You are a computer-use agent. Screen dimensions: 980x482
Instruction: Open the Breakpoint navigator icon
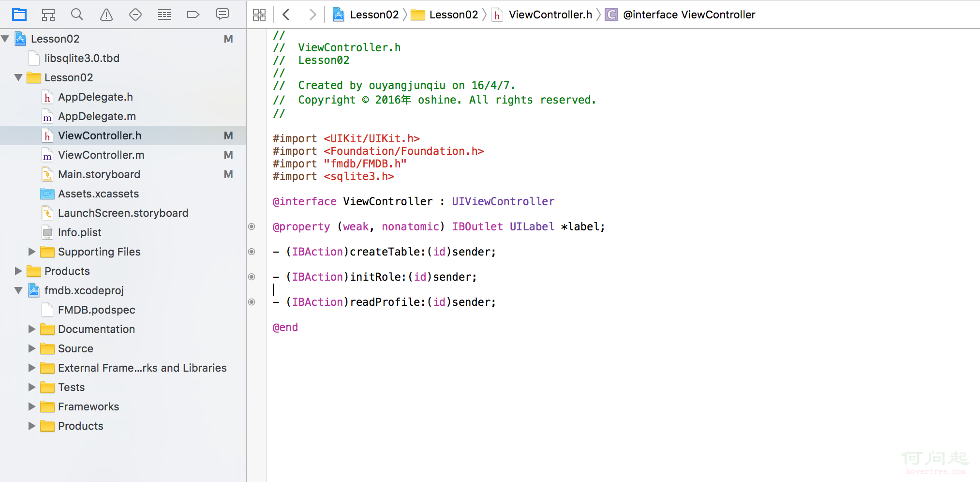click(x=193, y=15)
